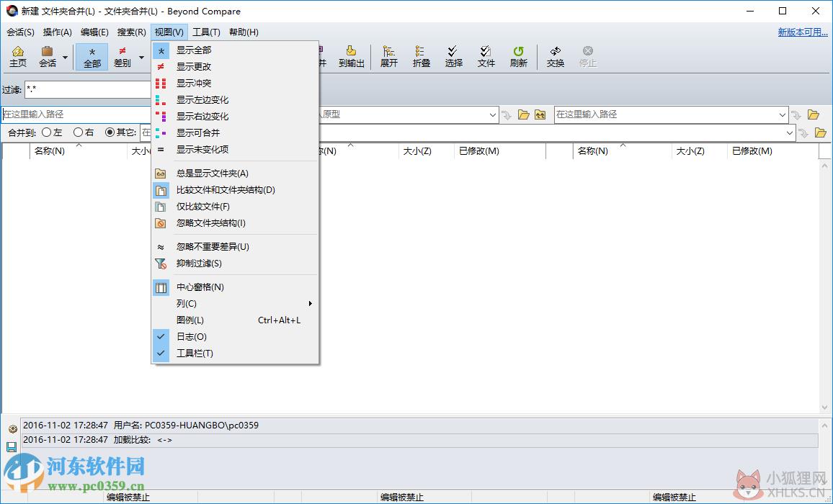Toggle 中心窗格(N) center pane option
The height and width of the screenshot is (504, 833).
tap(236, 287)
